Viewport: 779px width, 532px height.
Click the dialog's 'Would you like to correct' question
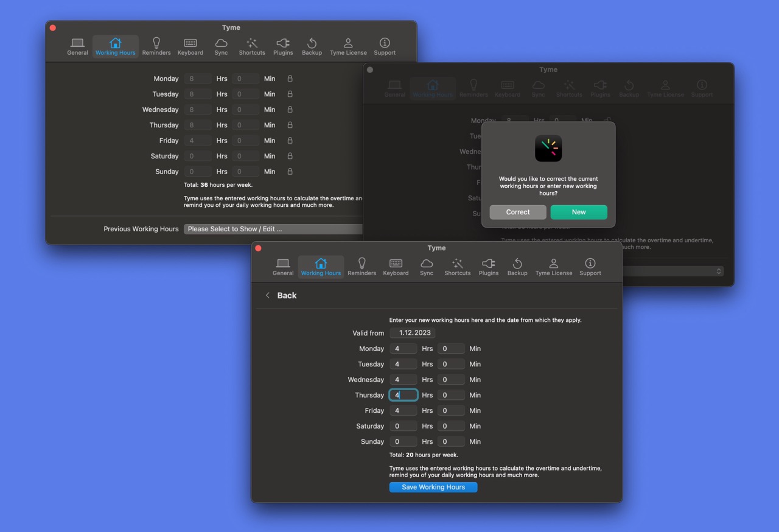[548, 186]
